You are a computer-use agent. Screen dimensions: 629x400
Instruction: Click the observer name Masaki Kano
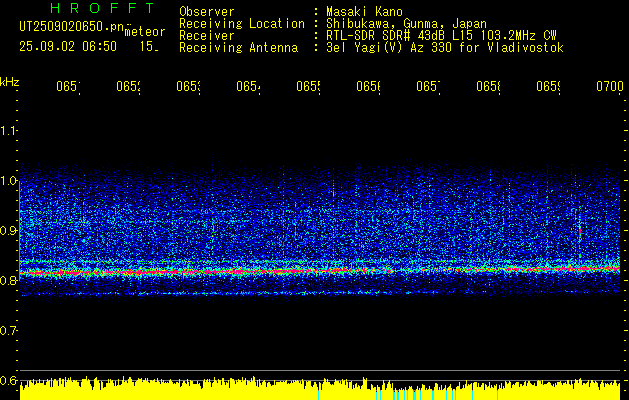click(364, 11)
